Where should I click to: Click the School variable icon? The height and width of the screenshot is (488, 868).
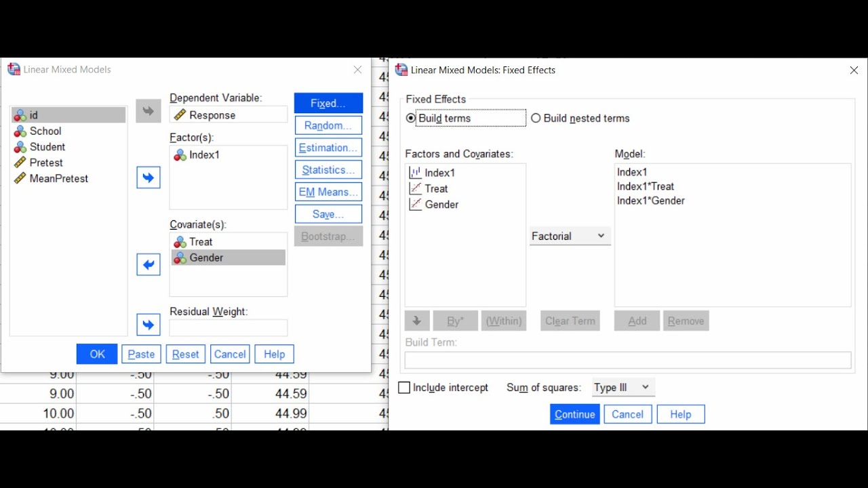tap(20, 131)
